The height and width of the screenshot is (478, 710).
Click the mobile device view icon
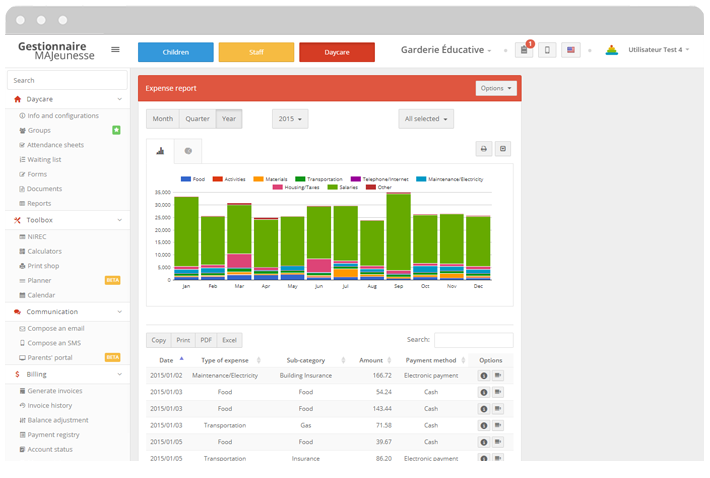click(x=547, y=50)
